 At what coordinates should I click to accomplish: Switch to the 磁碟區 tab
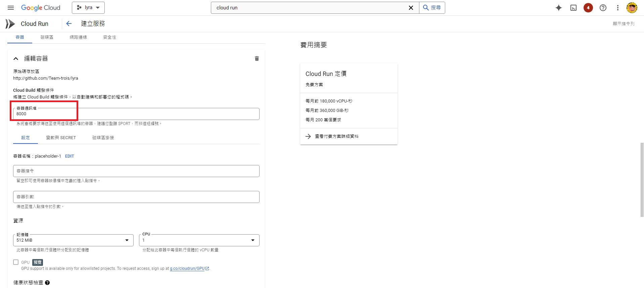coord(47,37)
